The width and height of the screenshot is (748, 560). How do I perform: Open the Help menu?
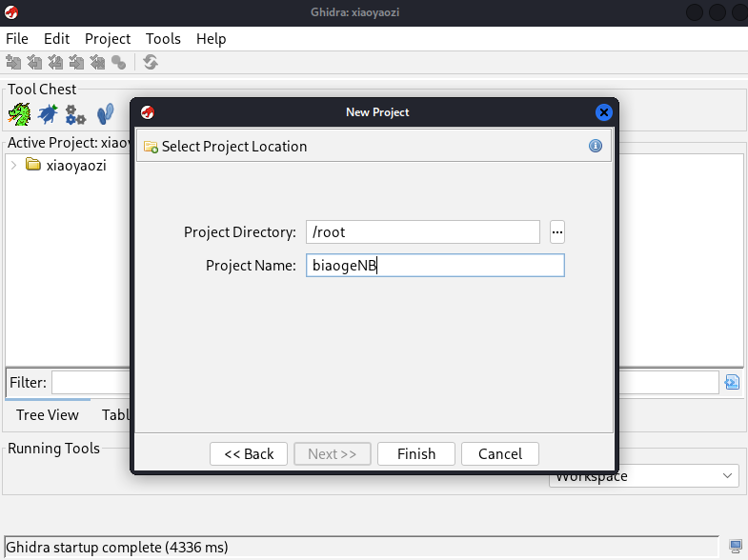[211, 39]
